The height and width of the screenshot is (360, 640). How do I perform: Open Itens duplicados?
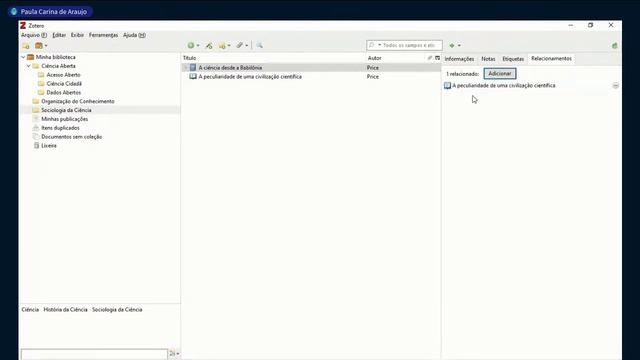pos(60,128)
